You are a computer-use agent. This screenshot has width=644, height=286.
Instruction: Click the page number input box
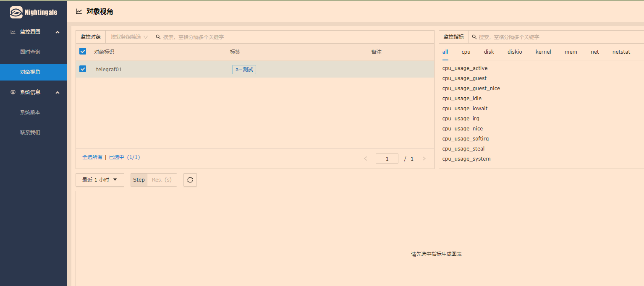pos(387,159)
